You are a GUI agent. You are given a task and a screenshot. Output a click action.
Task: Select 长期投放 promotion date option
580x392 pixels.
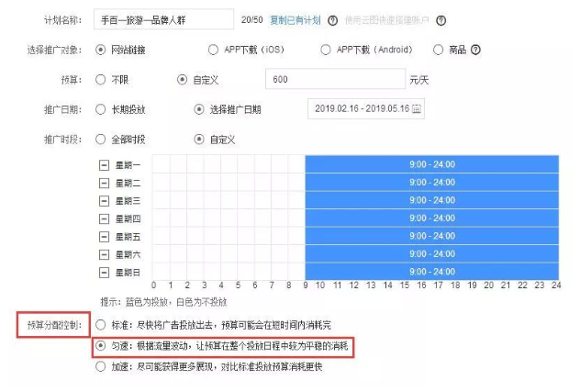100,109
